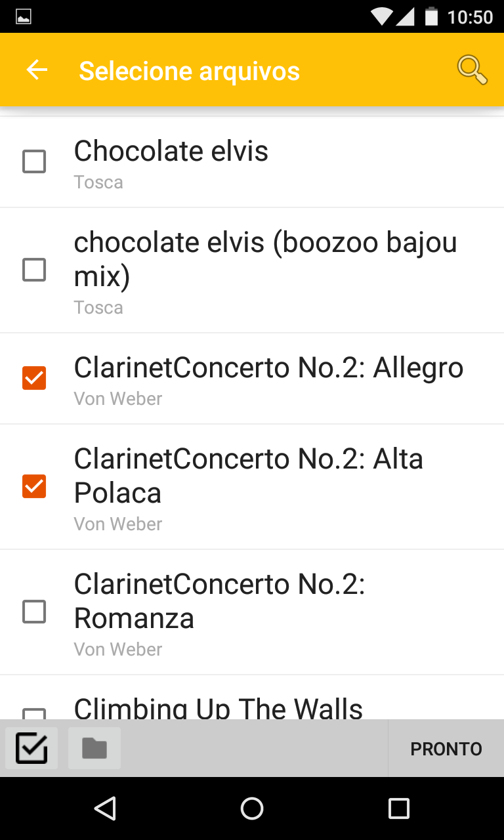Tap the Selecione arquivos header title
504x840 pixels.
[x=189, y=71]
